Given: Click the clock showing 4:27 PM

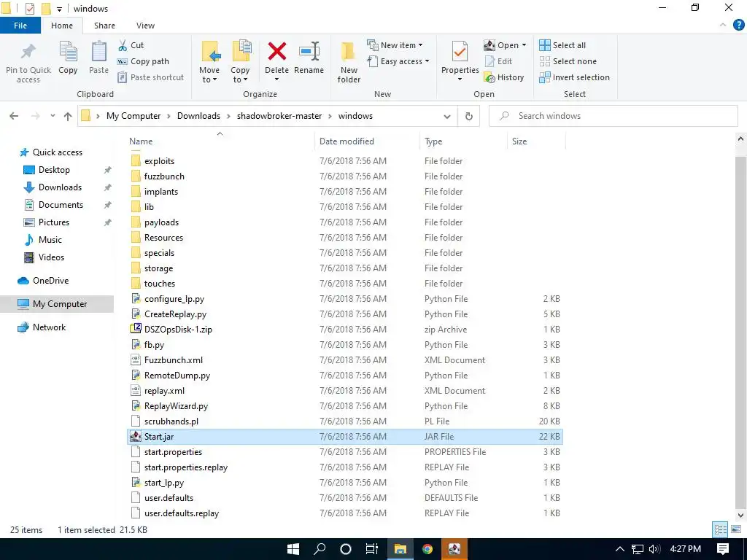Looking at the screenshot, I should coord(685,549).
